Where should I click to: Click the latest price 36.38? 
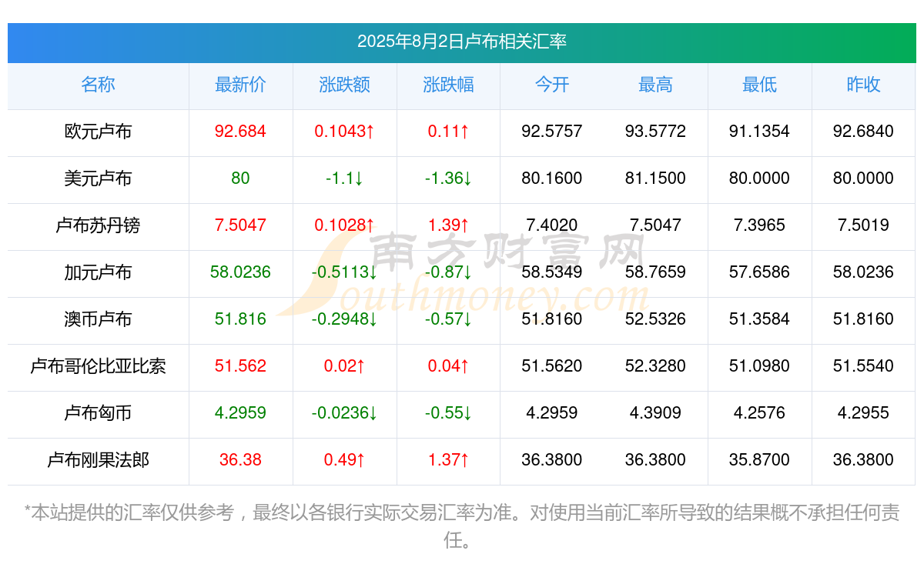240,460
